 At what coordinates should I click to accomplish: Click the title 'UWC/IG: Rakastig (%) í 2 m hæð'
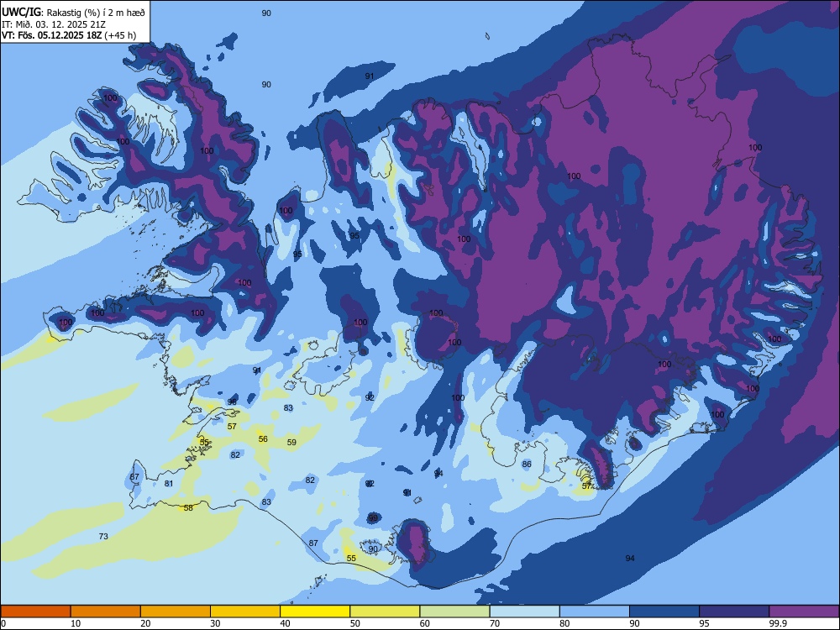[x=73, y=12]
